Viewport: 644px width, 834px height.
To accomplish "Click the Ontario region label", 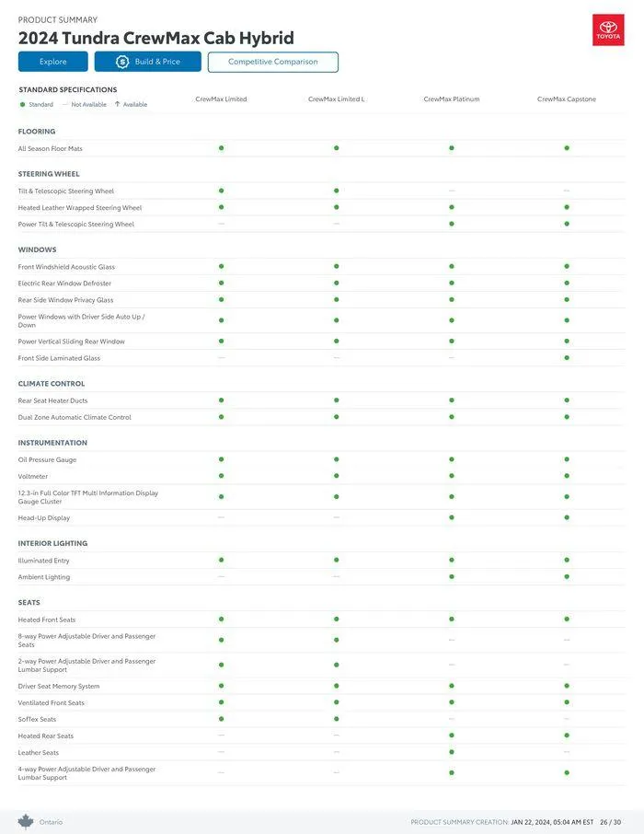I will point(51,822).
